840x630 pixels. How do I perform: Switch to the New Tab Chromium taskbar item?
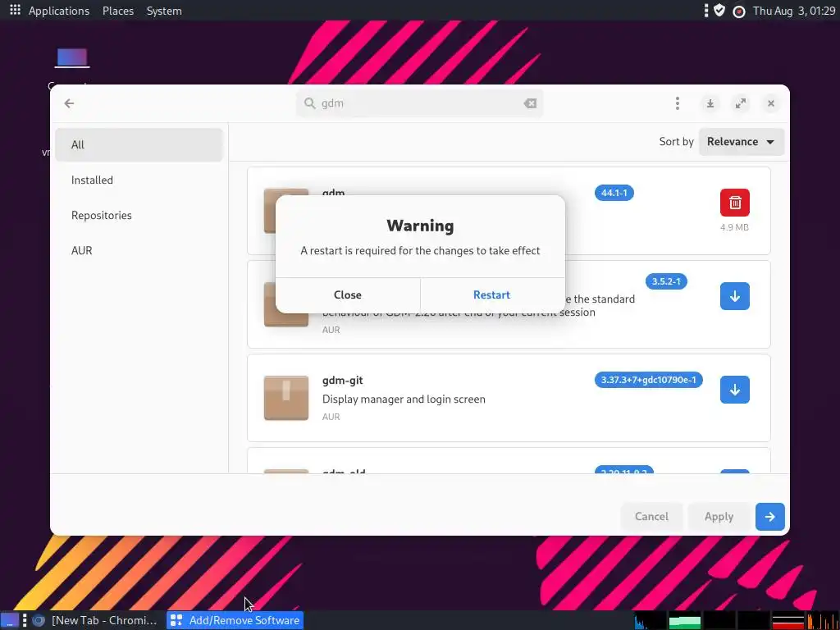pos(95,620)
